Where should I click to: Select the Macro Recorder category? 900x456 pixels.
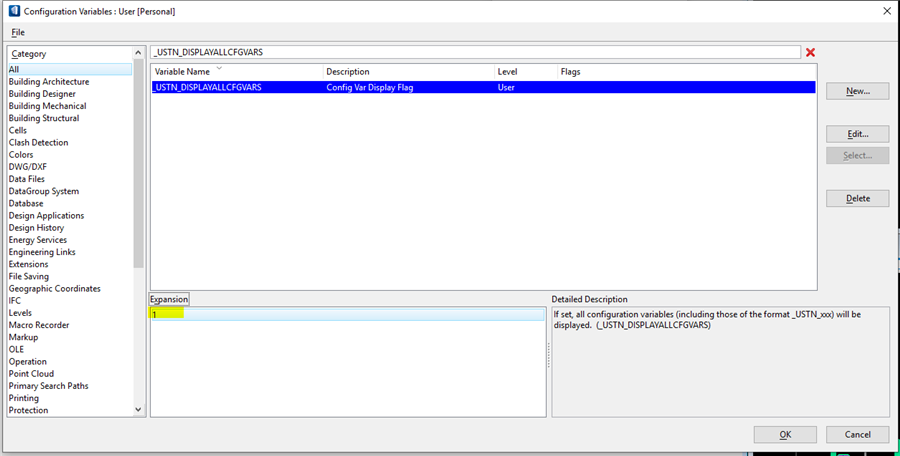click(38, 325)
